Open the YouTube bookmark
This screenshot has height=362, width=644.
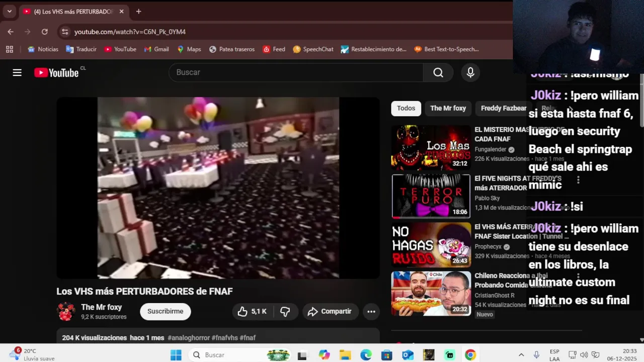120,49
